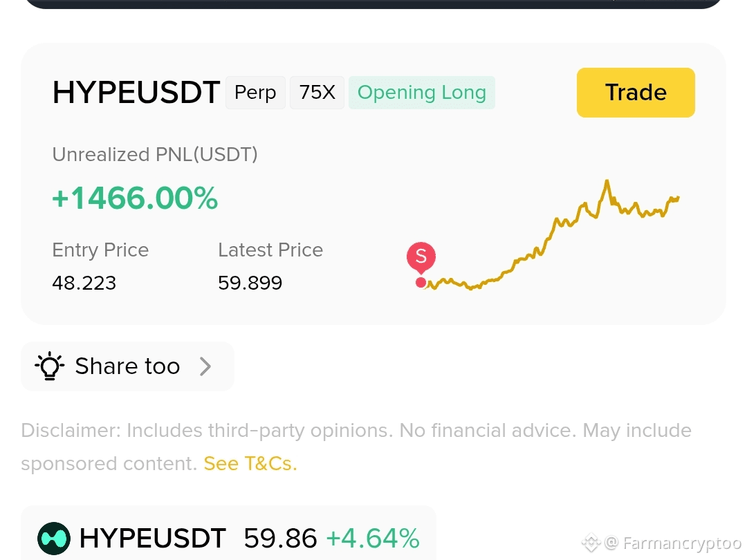Click the Binance logo watermark icon
Image resolution: width=747 pixels, height=560 pixels.
(x=591, y=543)
